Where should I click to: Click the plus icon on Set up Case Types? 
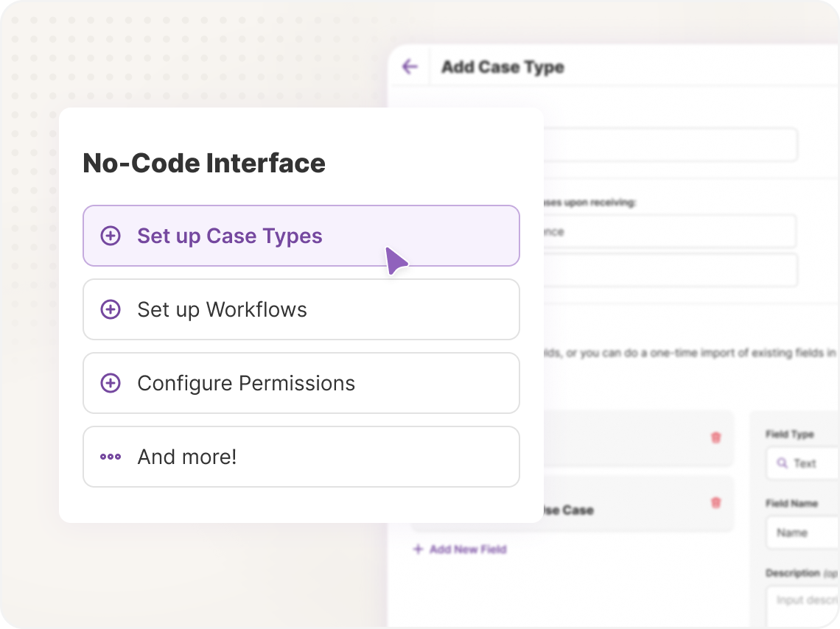(111, 236)
